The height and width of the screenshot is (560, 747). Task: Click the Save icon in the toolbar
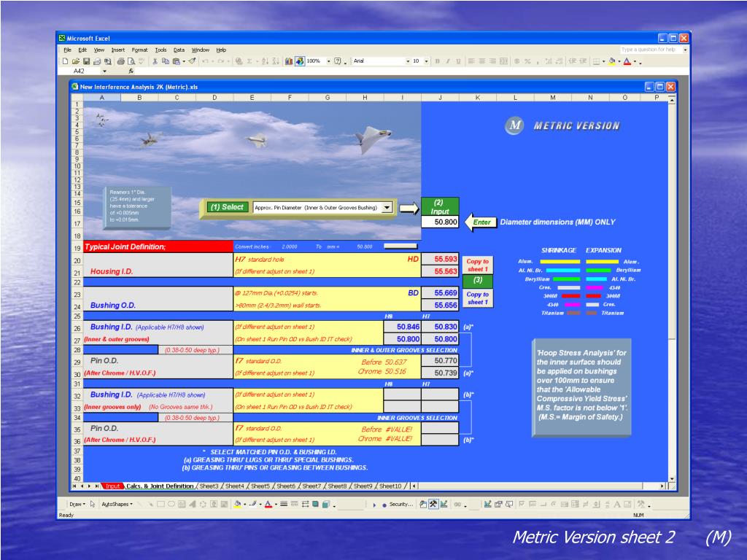pos(86,61)
